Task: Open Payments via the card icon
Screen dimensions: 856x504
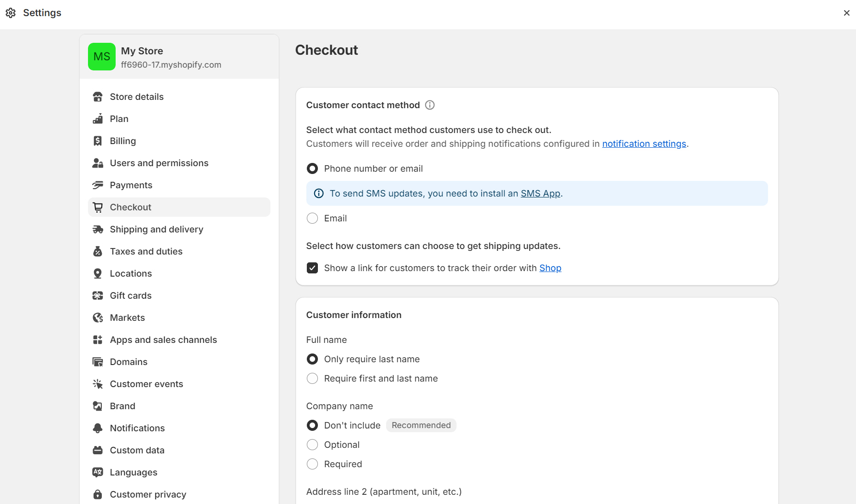Action: coord(98,185)
